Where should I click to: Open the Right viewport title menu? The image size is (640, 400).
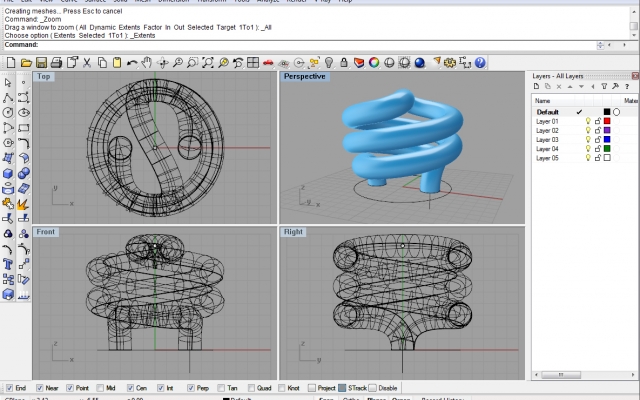pyautogui.click(x=293, y=232)
